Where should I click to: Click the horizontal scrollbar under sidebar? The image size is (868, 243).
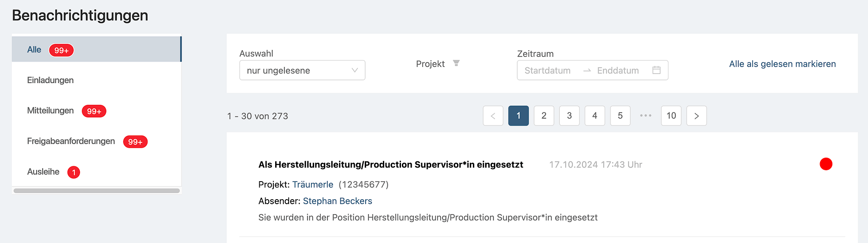click(x=96, y=191)
